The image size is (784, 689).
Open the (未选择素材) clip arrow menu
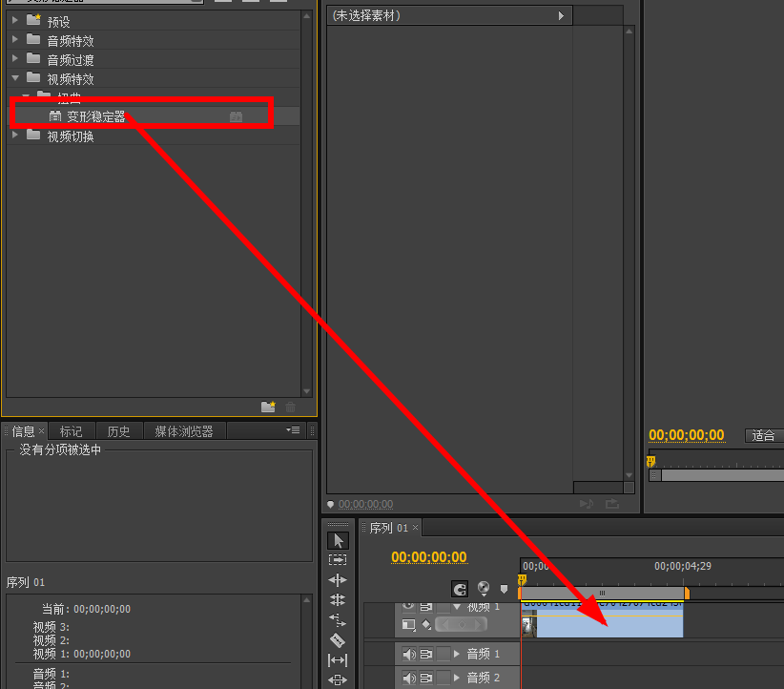[561, 15]
